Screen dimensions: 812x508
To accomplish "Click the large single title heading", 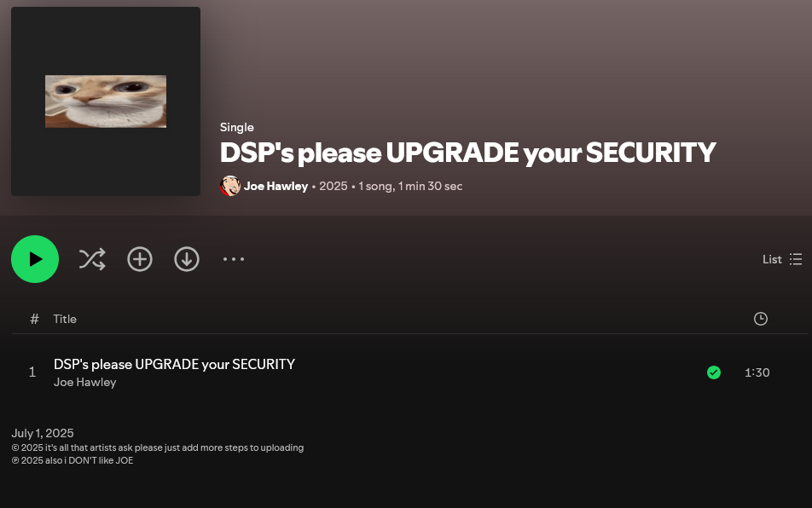I will (467, 153).
